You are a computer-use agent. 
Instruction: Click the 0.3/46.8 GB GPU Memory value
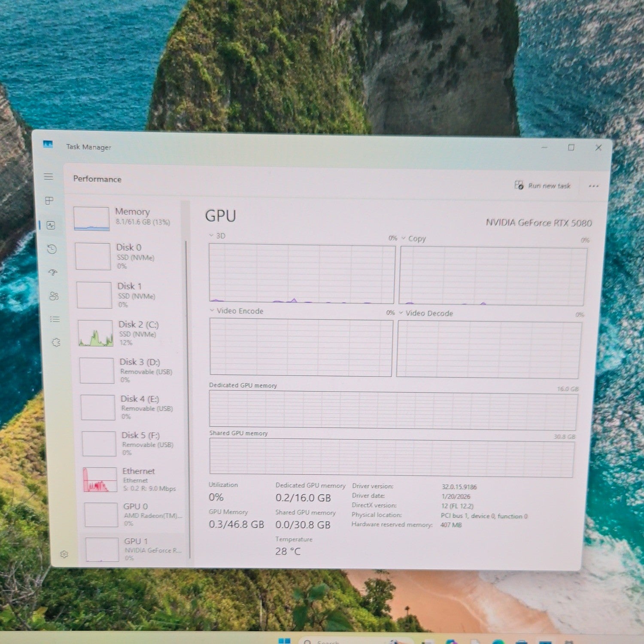point(236,524)
